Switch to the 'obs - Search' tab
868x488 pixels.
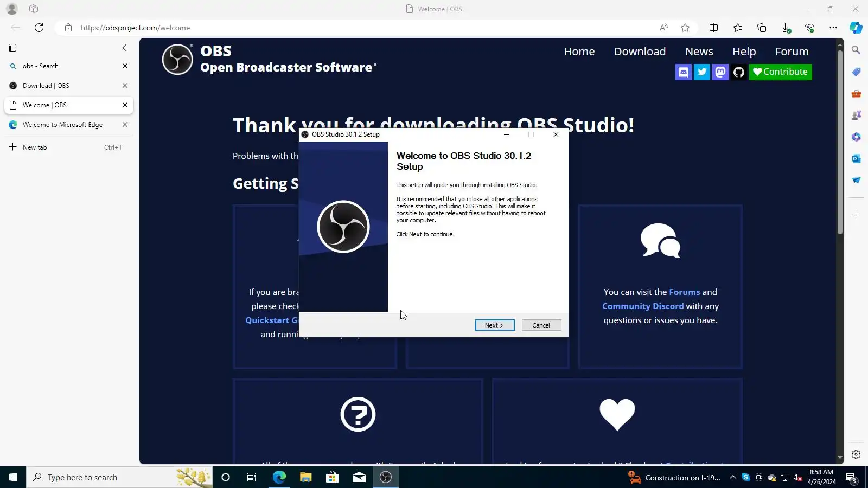click(x=69, y=66)
